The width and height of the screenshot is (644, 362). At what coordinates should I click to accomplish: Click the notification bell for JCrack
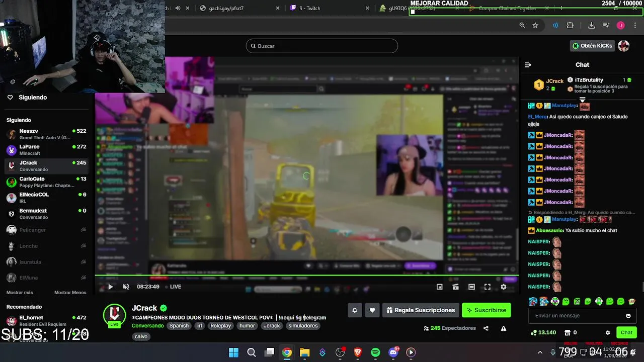pos(354,310)
